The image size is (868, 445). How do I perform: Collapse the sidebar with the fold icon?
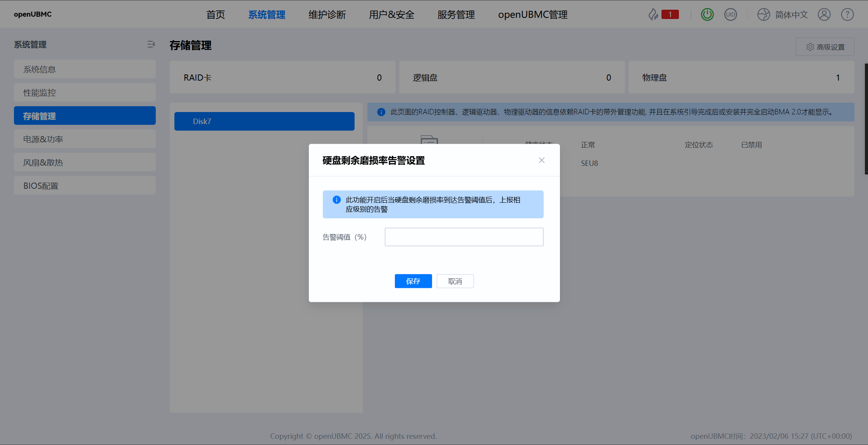151,45
